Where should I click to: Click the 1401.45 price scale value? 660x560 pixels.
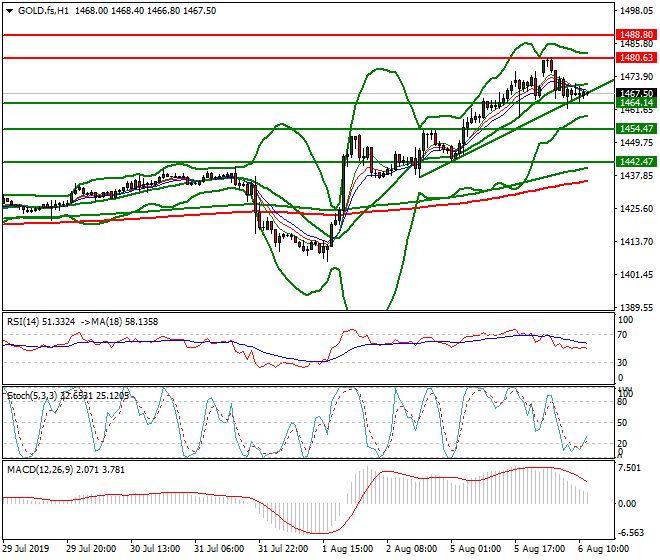point(636,275)
